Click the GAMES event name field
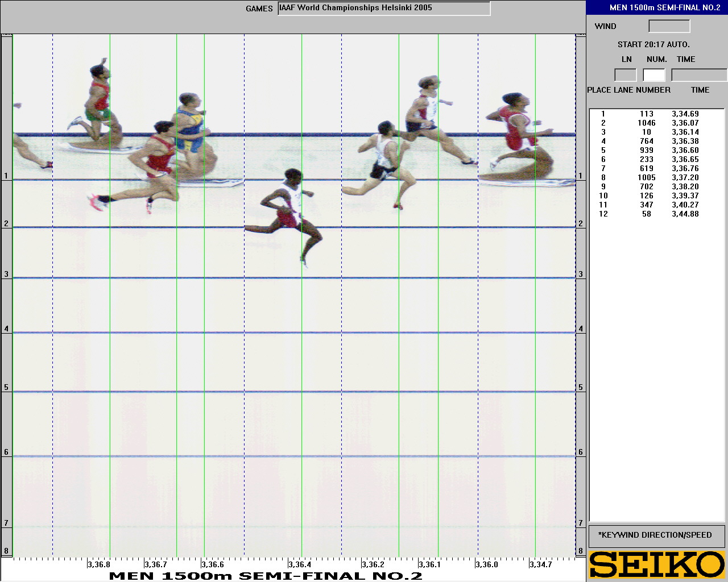The width and height of the screenshot is (728, 582). [384, 9]
